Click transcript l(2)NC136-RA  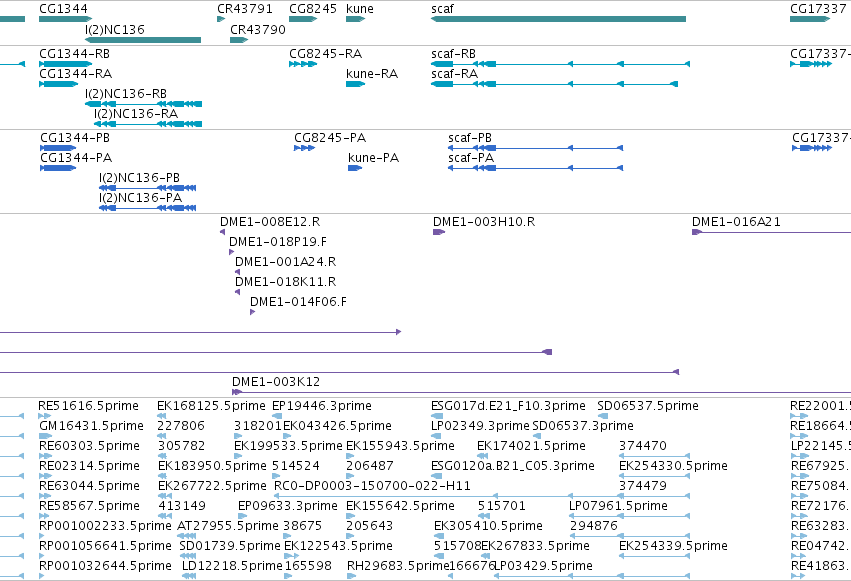pos(148,124)
